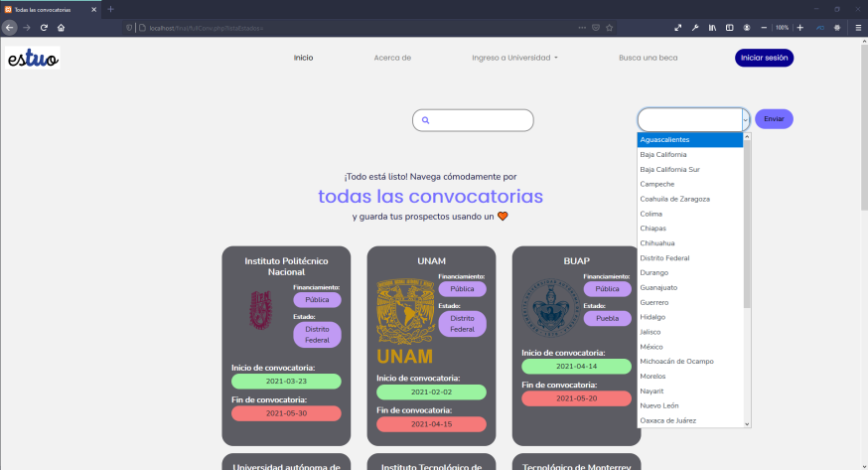Select Aguascalientes from the state list
The image size is (868, 470).
(690, 140)
